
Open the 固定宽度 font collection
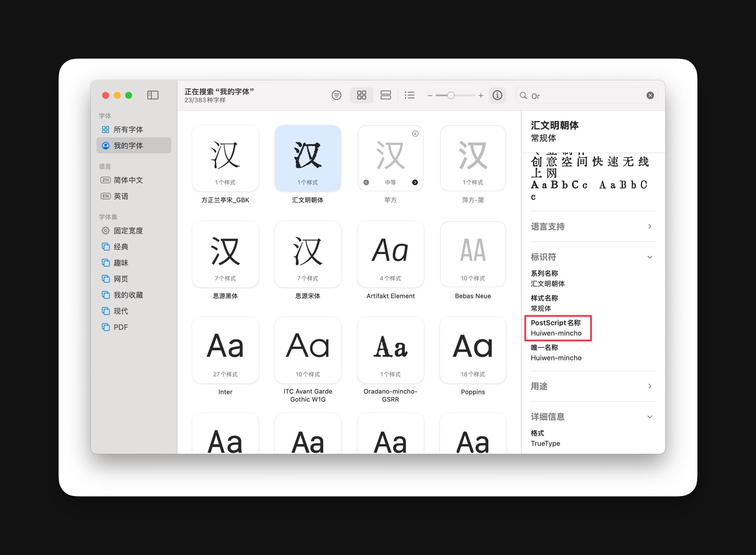click(128, 231)
